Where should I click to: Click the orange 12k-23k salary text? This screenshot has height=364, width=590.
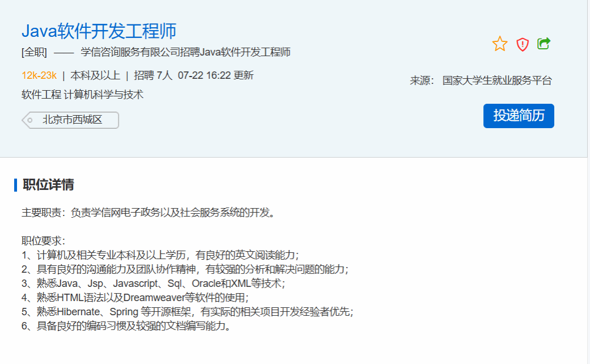(x=39, y=75)
